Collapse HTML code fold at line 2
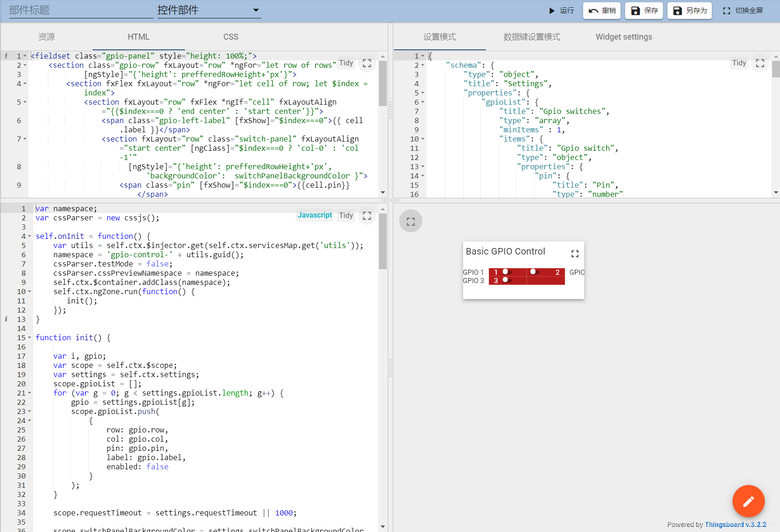This screenshot has width=780, height=532. point(25,65)
